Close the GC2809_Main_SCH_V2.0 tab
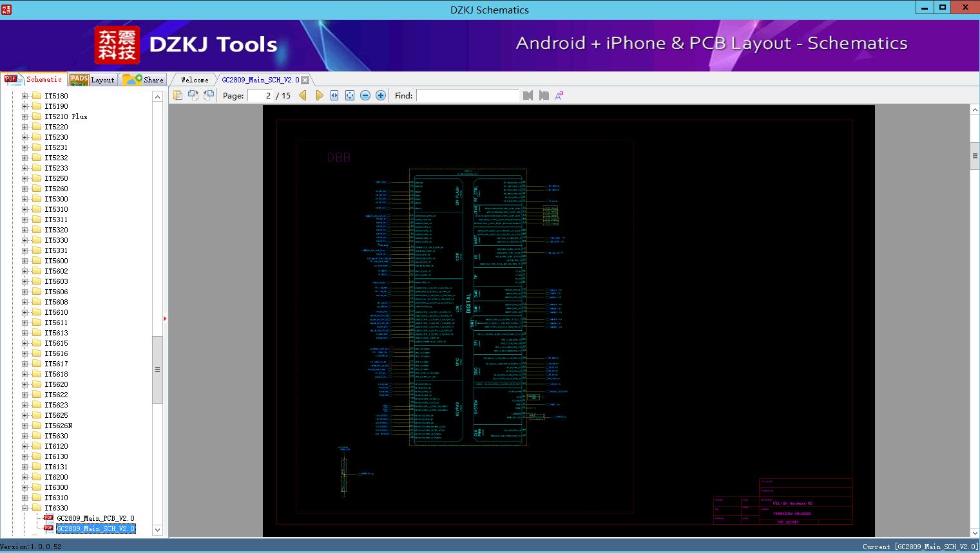 305,80
